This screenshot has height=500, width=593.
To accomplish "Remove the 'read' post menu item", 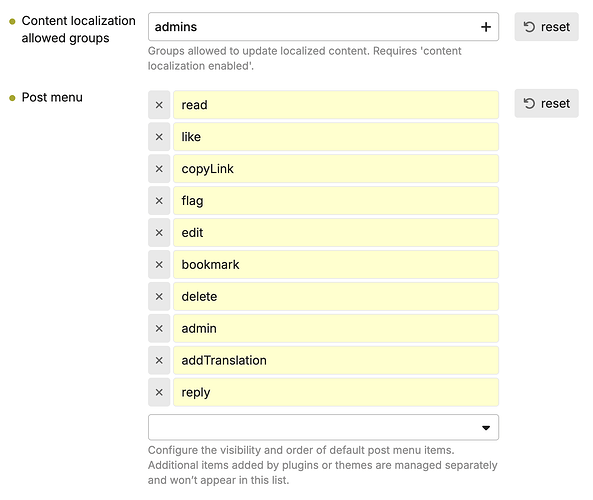I will [159, 105].
